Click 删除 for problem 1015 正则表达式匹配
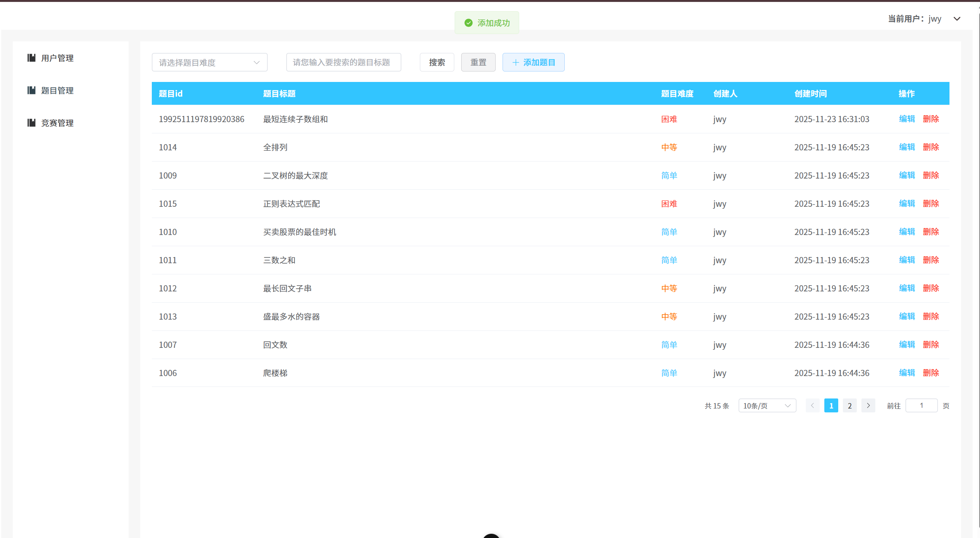Viewport: 980px width, 538px height. coord(931,203)
